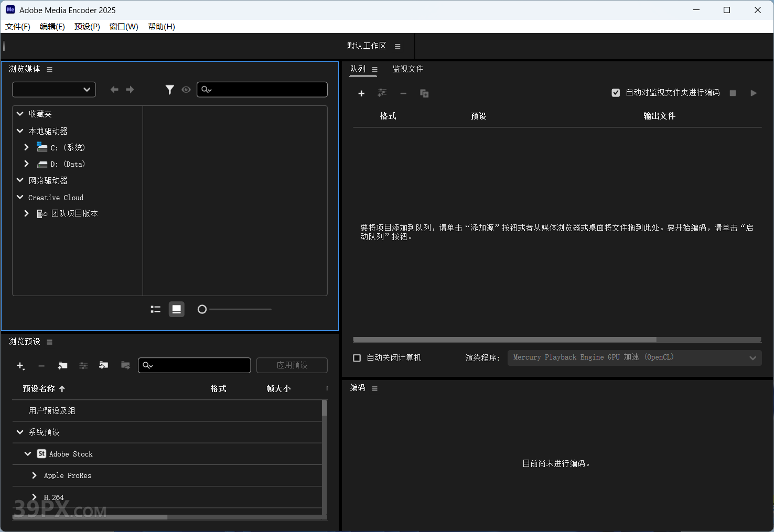Click the 预设 column header in the queue
Screen dimensions: 774x532
[x=479, y=116]
